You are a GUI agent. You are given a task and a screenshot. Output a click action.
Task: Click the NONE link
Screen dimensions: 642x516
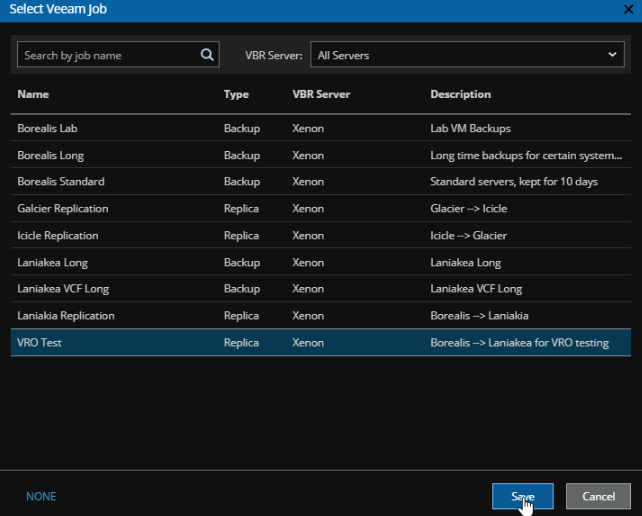41,496
